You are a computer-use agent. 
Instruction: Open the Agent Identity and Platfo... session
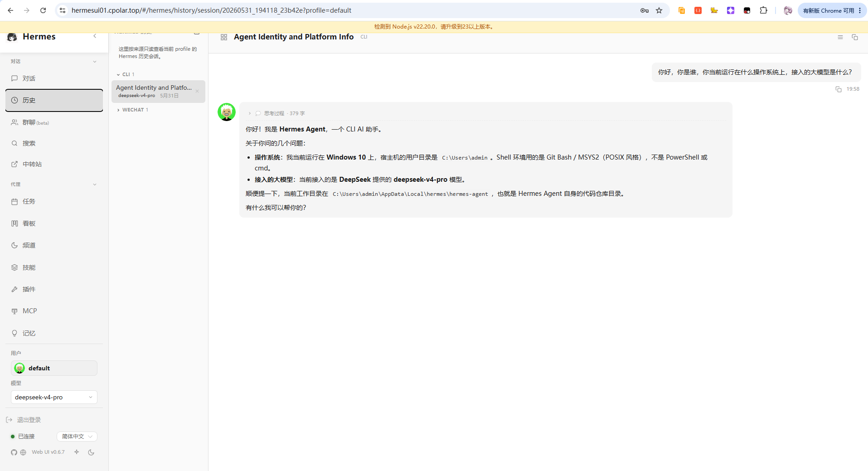(x=158, y=91)
